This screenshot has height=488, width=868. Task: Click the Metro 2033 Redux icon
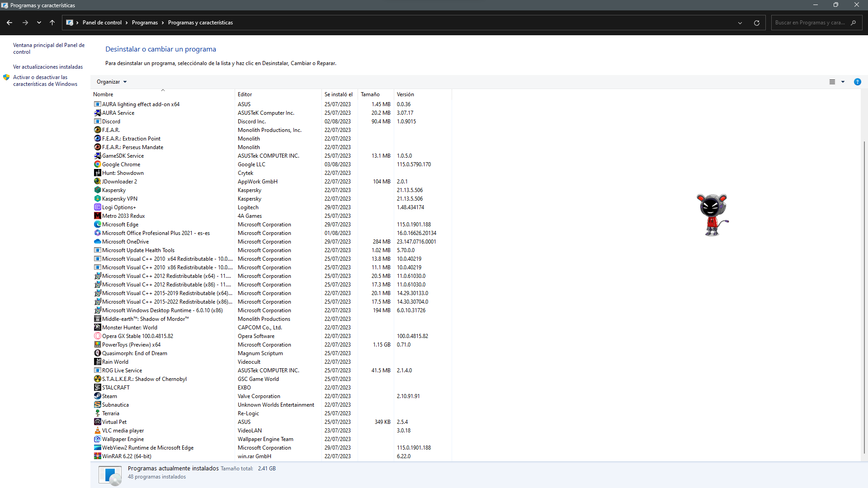coord(97,216)
